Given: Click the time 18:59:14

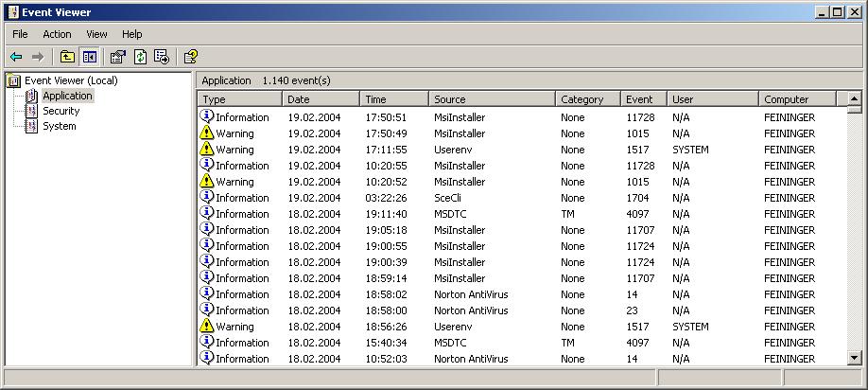Looking at the screenshot, I should (x=386, y=278).
